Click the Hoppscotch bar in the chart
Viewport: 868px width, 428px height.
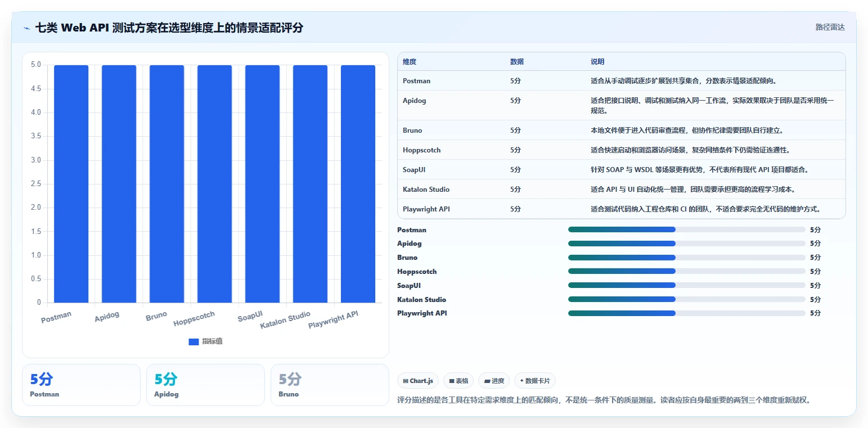[214, 184]
